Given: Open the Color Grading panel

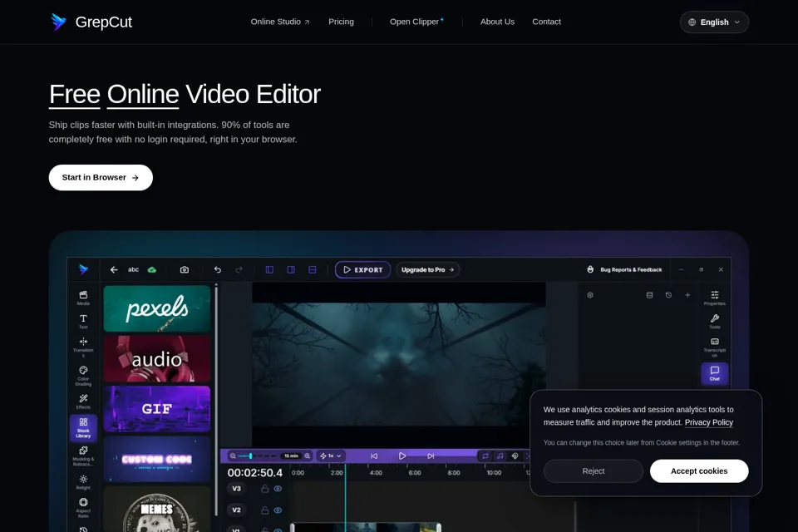Looking at the screenshot, I should [x=83, y=376].
